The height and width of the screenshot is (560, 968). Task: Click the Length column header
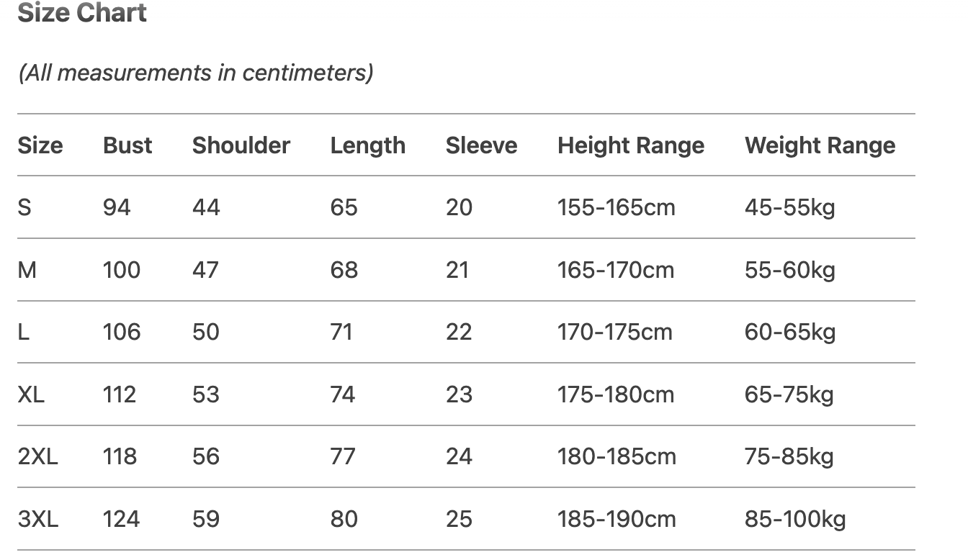[x=367, y=145]
